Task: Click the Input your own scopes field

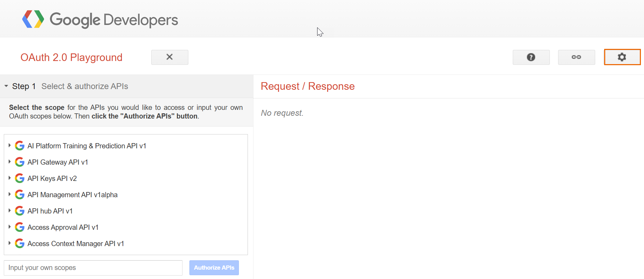Action: [93, 268]
